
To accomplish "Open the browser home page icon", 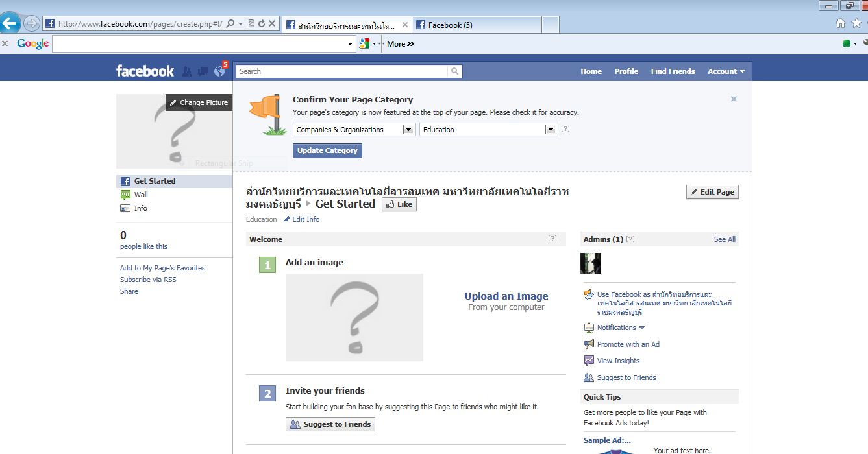I will click(840, 23).
